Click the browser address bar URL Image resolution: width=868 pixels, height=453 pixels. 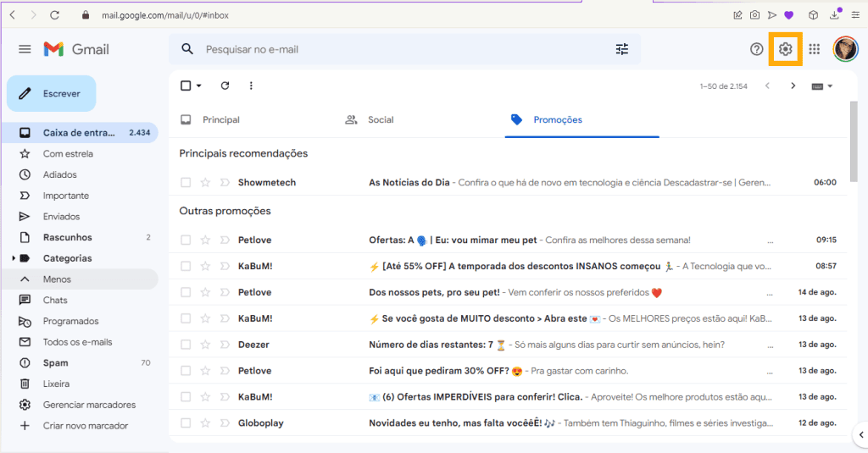[x=165, y=15]
